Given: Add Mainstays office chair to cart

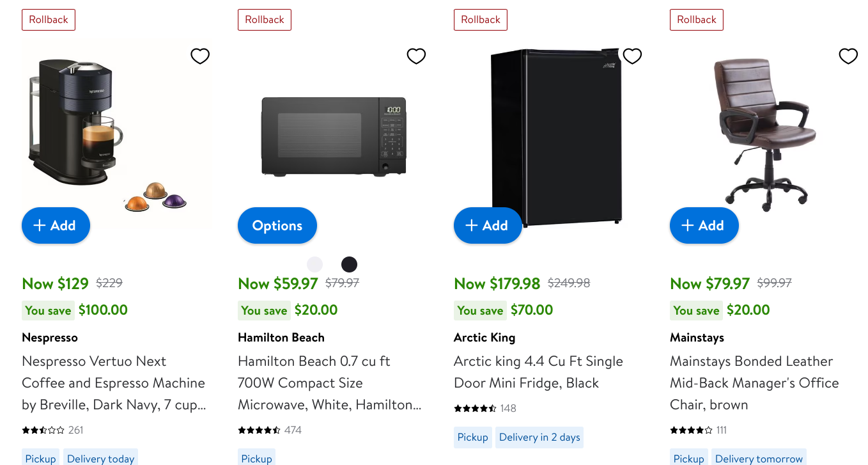Looking at the screenshot, I should 704,226.
